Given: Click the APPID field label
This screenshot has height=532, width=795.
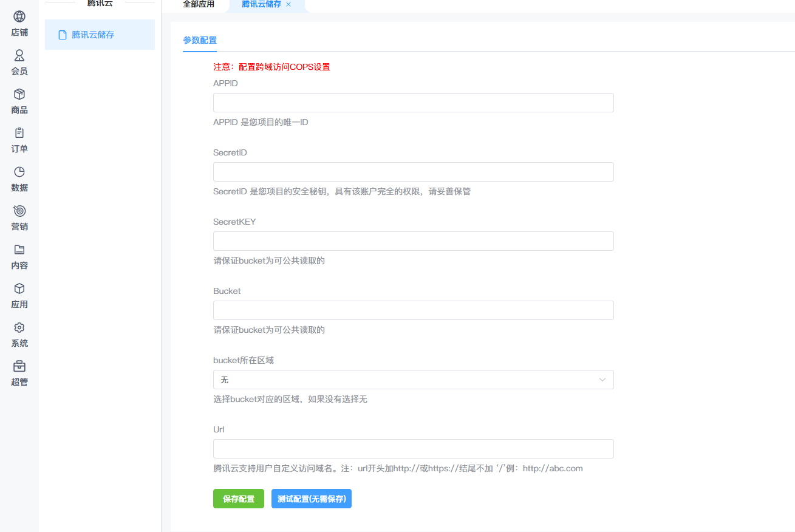Looking at the screenshot, I should pyautogui.click(x=225, y=83).
